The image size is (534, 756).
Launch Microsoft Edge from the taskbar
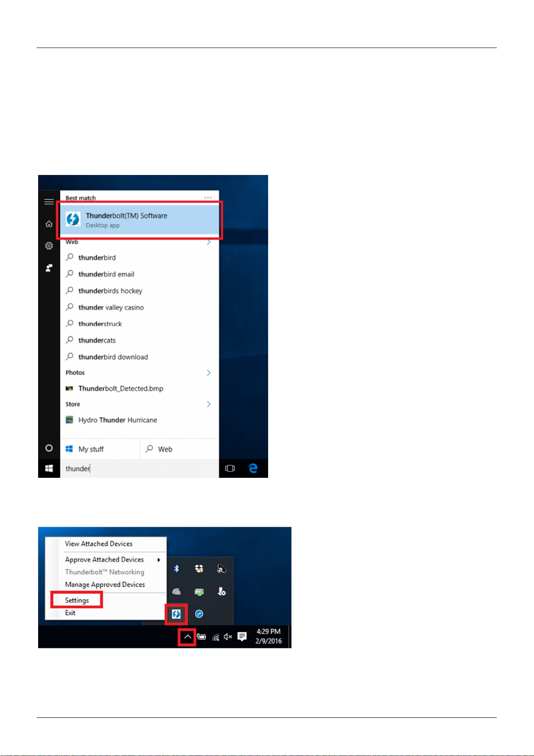(x=253, y=468)
